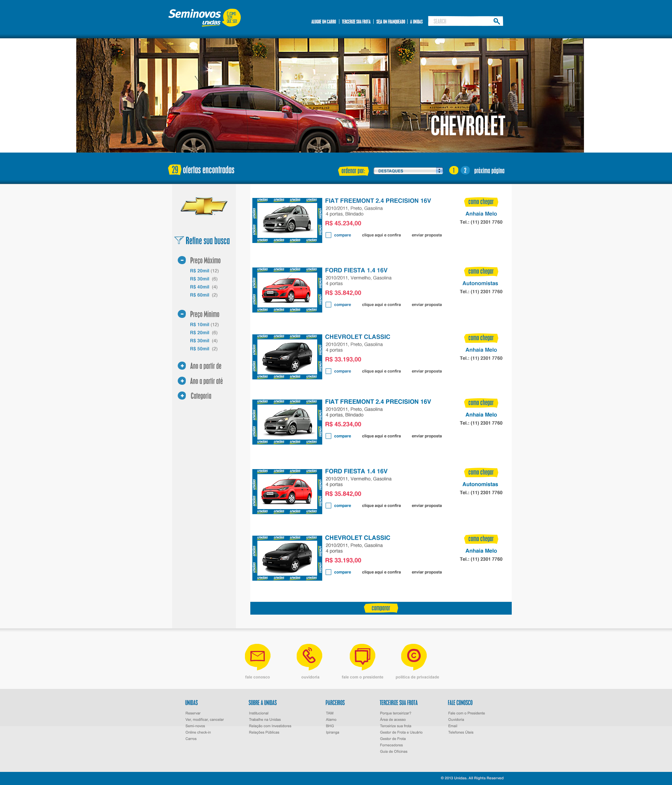Click the politica de privacidade icon

tap(414, 656)
